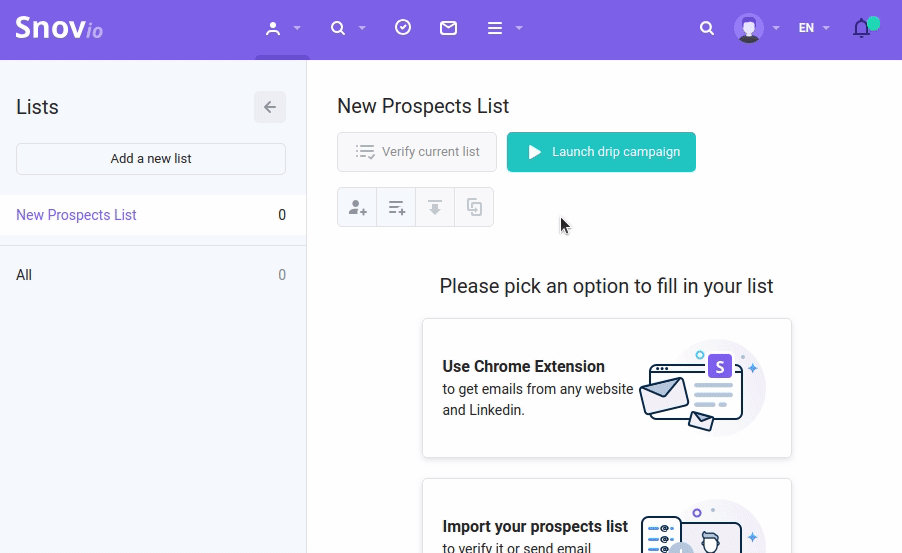Open the notifications bell
This screenshot has width=902, height=553.
(862, 28)
